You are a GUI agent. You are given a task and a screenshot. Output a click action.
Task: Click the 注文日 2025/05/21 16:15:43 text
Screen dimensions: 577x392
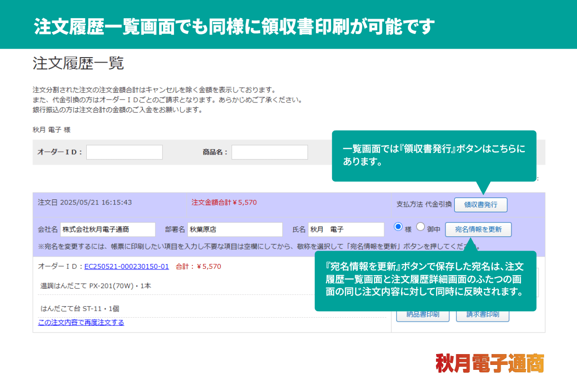pyautogui.click(x=85, y=202)
